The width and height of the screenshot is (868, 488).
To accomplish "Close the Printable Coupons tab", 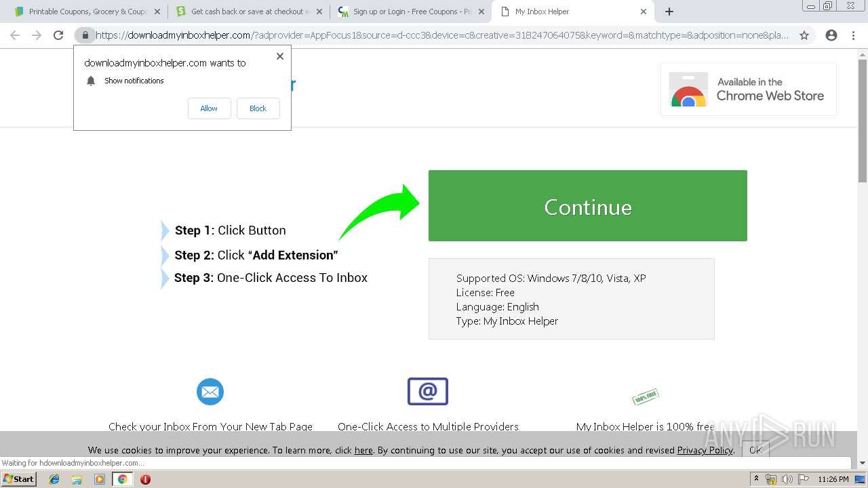I will click(x=157, y=12).
